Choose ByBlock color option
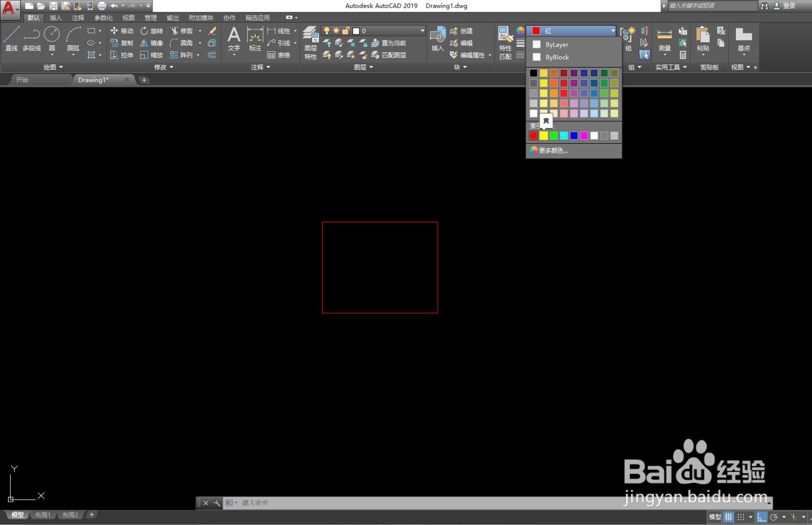This screenshot has width=812, height=525. tap(574, 57)
